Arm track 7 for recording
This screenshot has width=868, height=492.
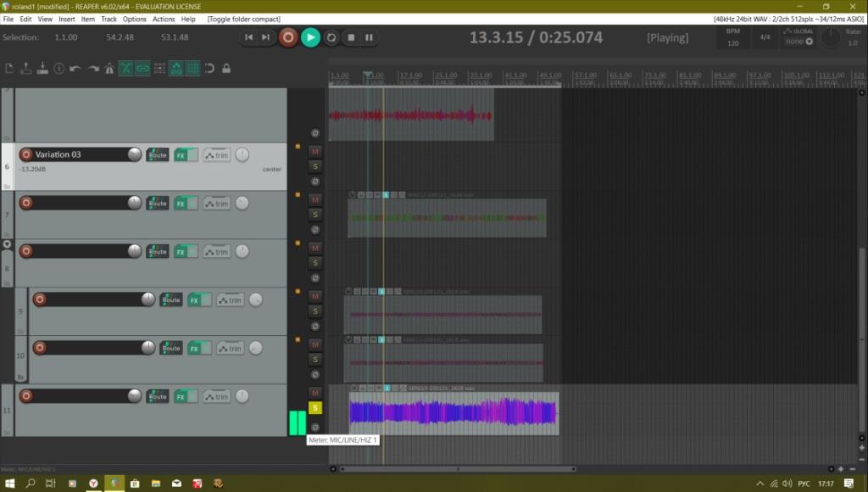click(x=26, y=203)
